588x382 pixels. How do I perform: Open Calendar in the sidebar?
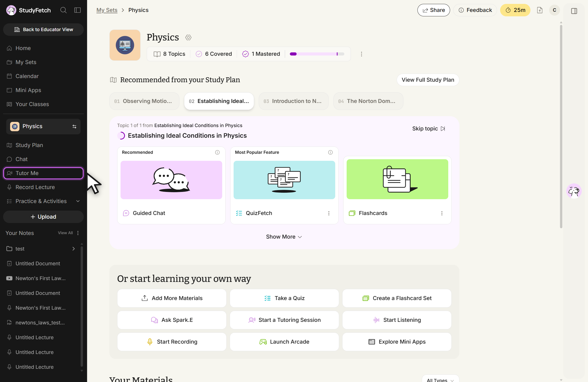(43, 76)
